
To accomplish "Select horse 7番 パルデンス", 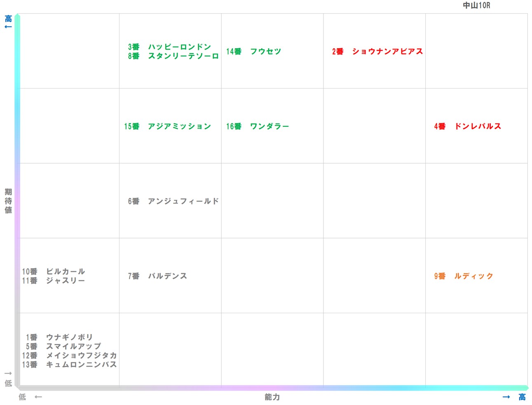I will (157, 276).
